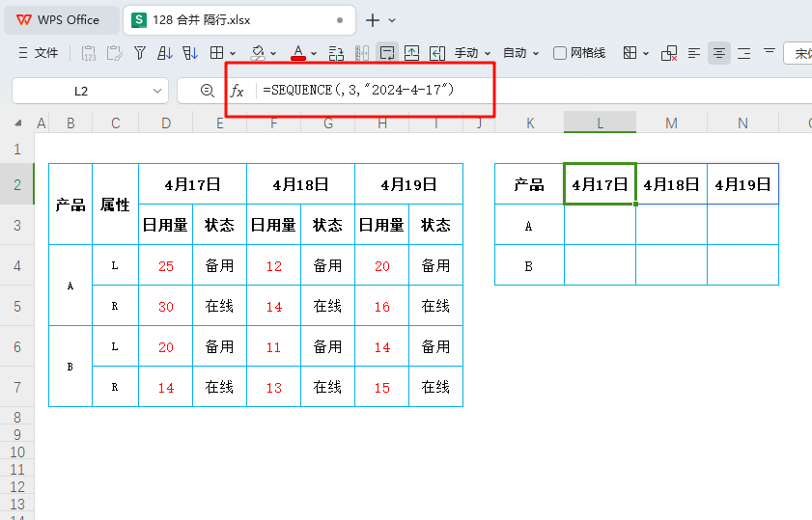The height and width of the screenshot is (520, 812).
Task: Click the split columns icon
Action: pos(362,53)
